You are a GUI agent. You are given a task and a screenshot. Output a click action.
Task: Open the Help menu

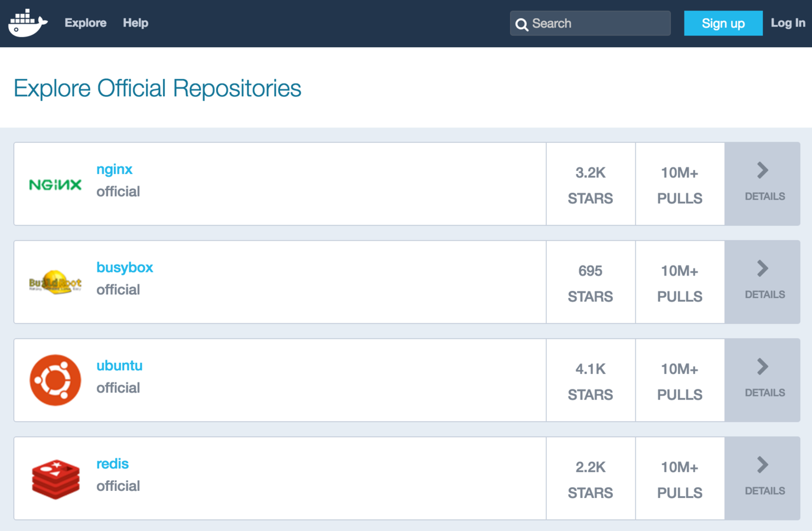pyautogui.click(x=135, y=23)
